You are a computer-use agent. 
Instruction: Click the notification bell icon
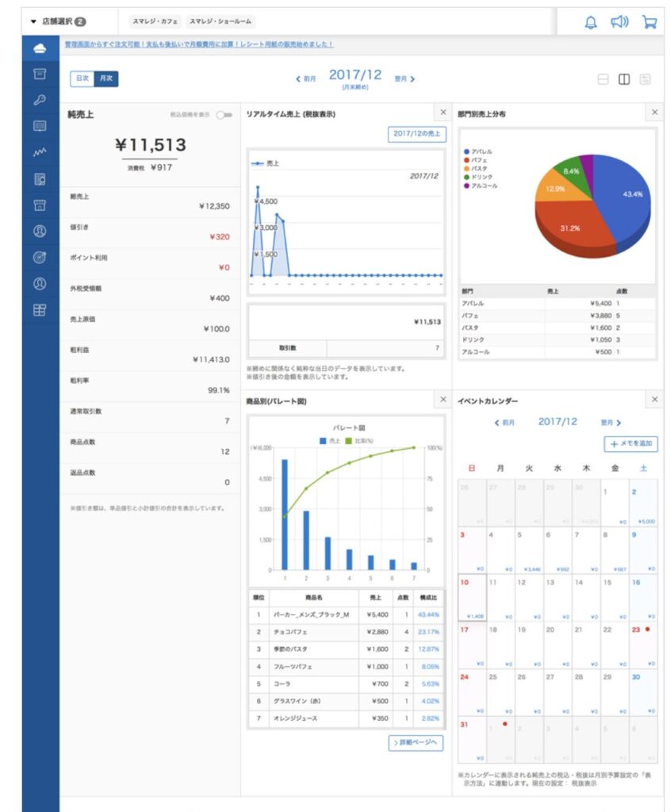(x=591, y=22)
